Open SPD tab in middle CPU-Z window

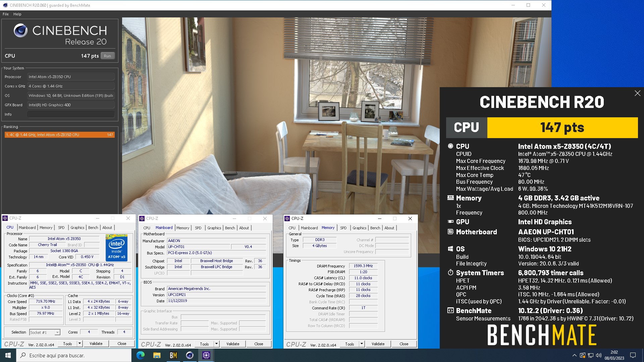coord(198,228)
